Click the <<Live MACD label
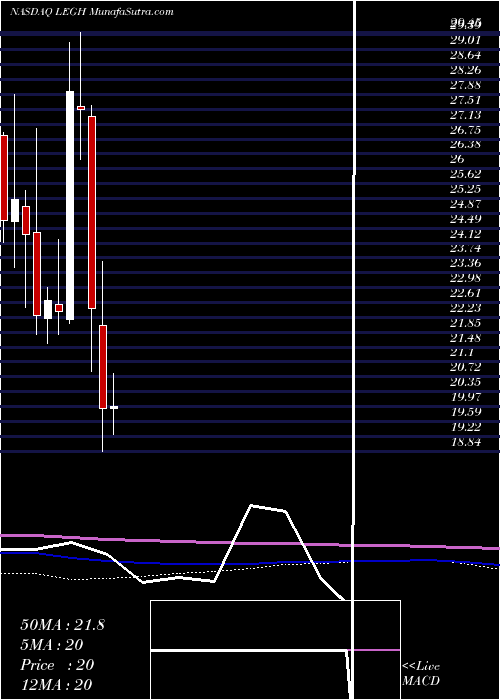This screenshot has width=500, height=700. [x=421, y=674]
